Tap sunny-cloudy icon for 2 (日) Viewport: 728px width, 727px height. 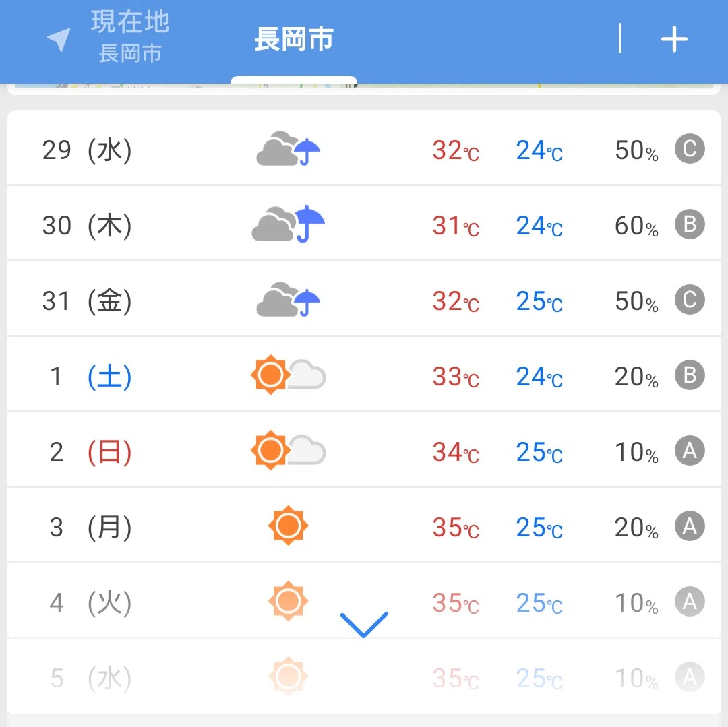tap(289, 450)
